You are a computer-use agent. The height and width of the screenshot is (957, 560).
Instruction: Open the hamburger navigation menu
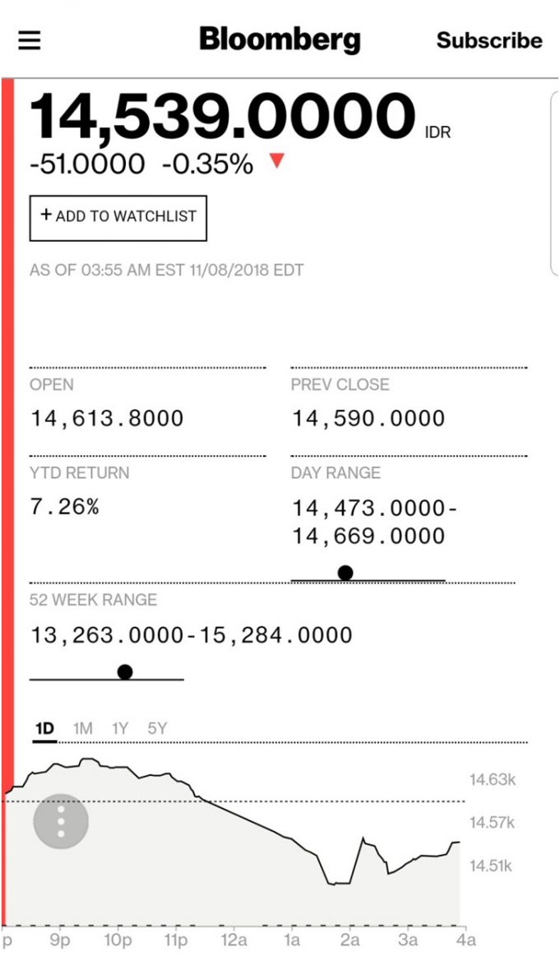click(x=30, y=40)
